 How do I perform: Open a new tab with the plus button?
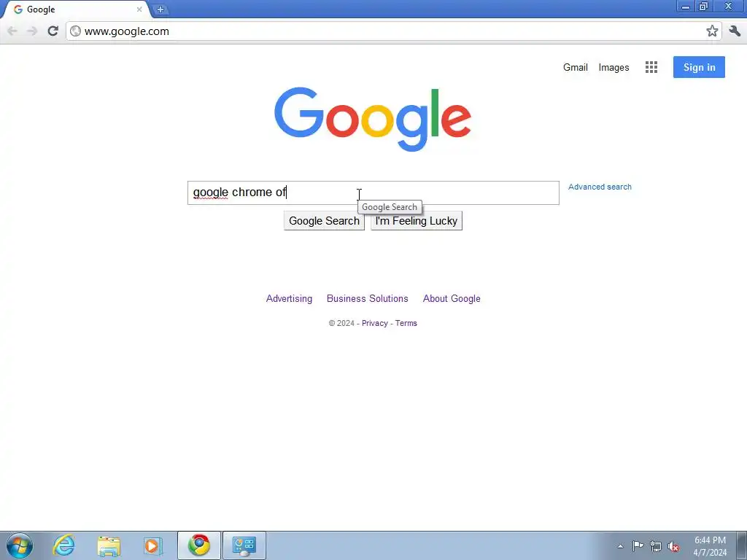[x=160, y=9]
